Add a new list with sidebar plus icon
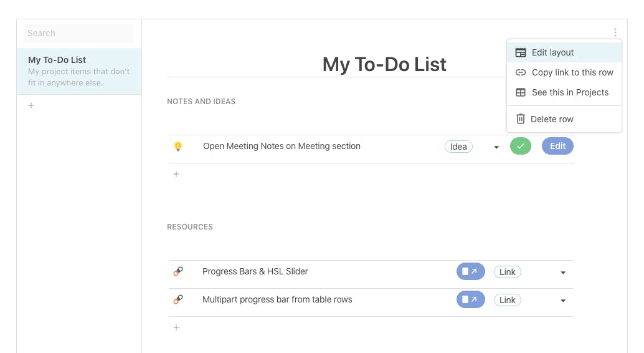The height and width of the screenshot is (353, 644). [31, 105]
